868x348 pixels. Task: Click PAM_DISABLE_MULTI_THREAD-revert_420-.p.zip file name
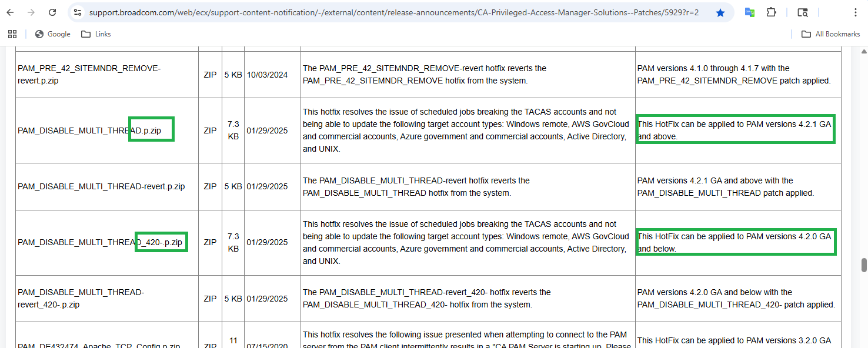(81, 298)
